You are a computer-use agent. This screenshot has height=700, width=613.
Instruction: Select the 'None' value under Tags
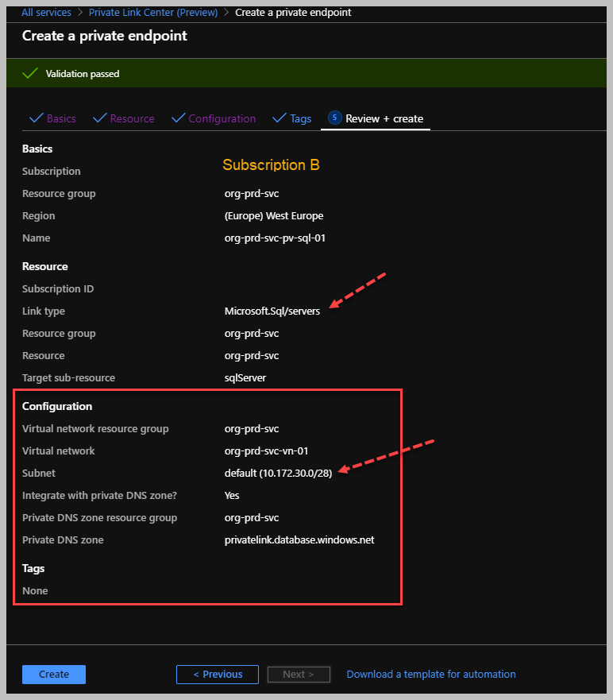(x=35, y=590)
